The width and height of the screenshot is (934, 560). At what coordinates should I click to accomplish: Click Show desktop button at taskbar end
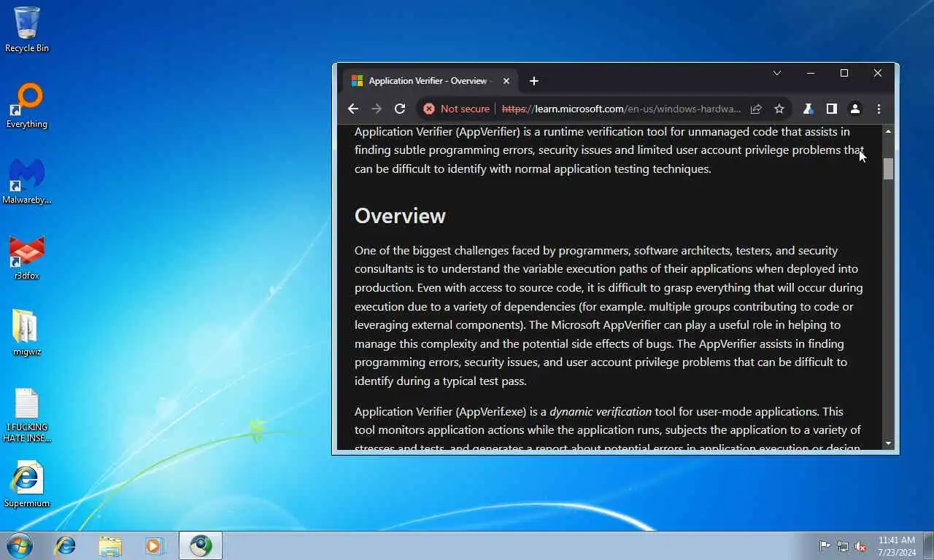tap(928, 545)
